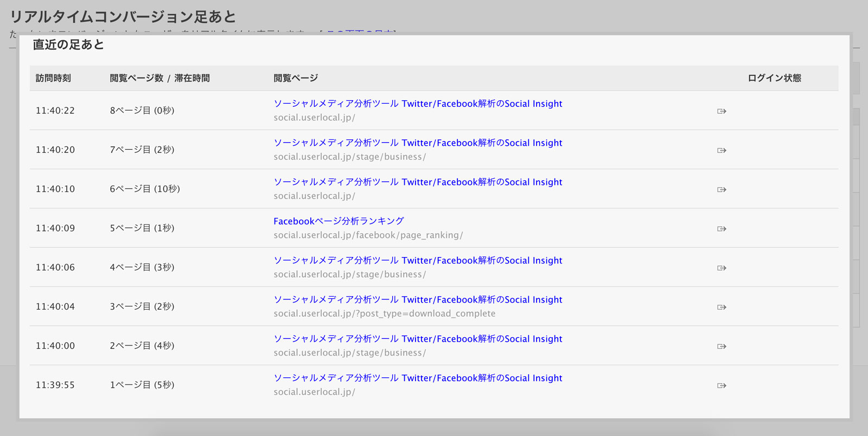Open external link icon in 11:40:04 row
This screenshot has width=868, height=436.
pyautogui.click(x=722, y=307)
